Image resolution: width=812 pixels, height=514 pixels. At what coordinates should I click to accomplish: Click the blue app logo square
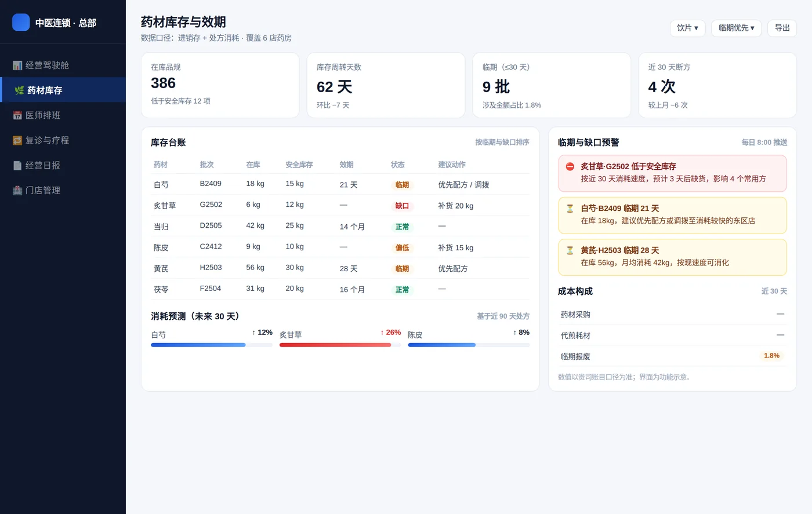coord(21,23)
